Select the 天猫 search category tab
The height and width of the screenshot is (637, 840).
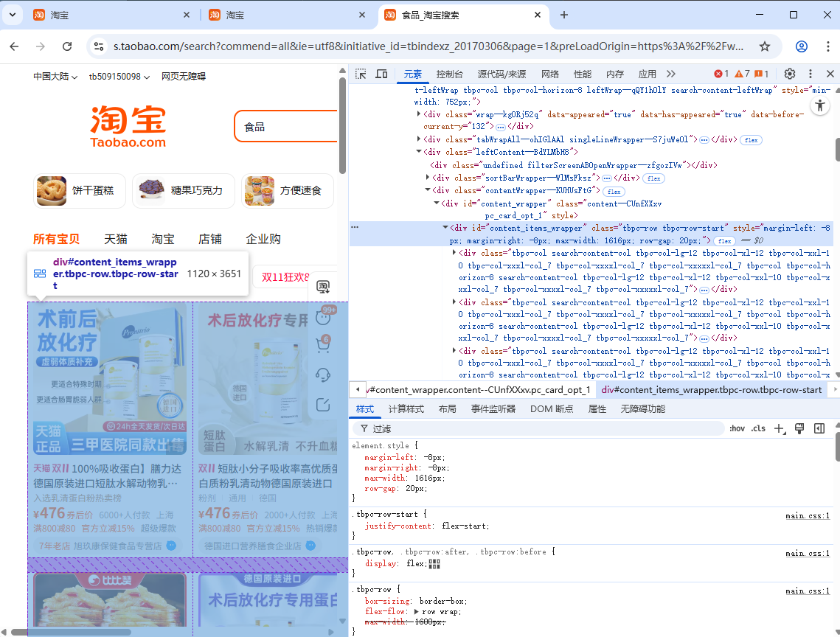point(116,239)
